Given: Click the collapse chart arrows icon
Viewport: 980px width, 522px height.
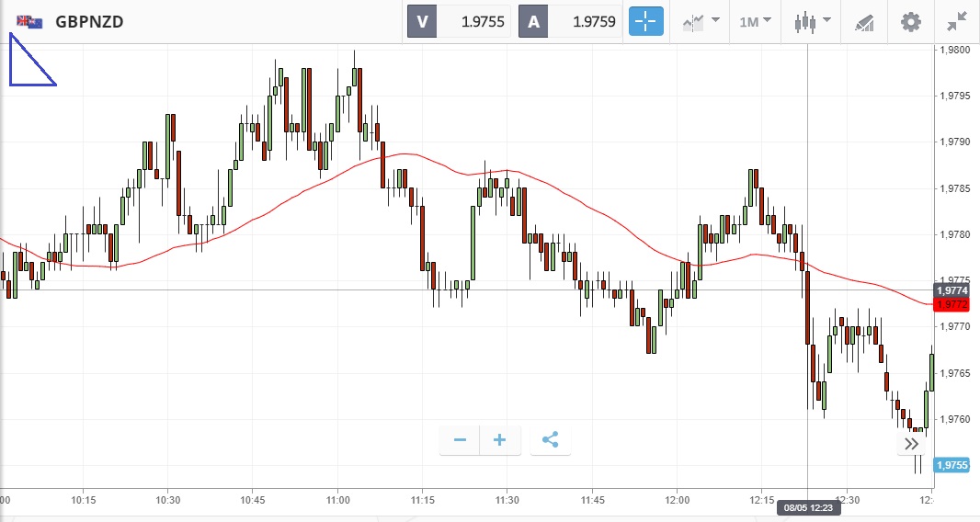Looking at the screenshot, I should [956, 21].
